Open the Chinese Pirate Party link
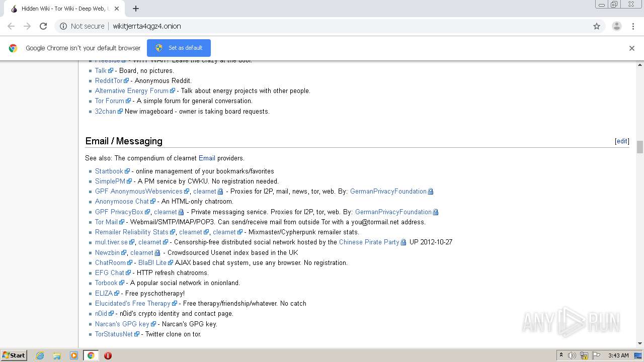Image resolution: width=644 pixels, height=362 pixels. [x=369, y=242]
